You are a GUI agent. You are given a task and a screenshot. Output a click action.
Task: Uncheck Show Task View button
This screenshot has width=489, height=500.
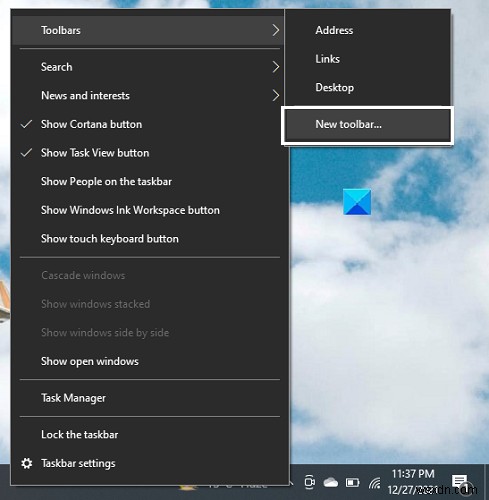148,153
